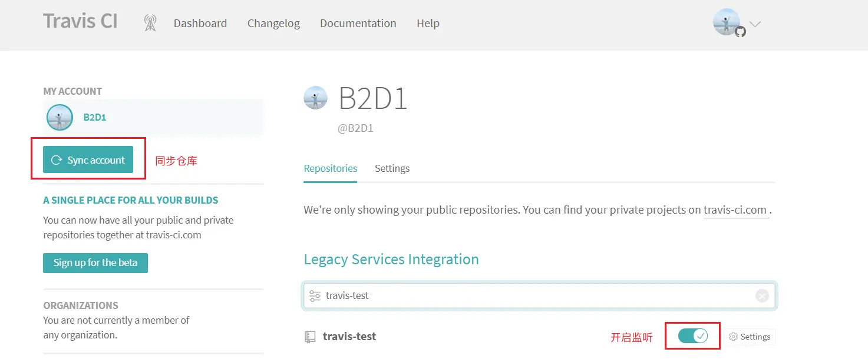Open the travis-ci.com link
Image resolution: width=868 pixels, height=359 pixels.
(x=736, y=210)
